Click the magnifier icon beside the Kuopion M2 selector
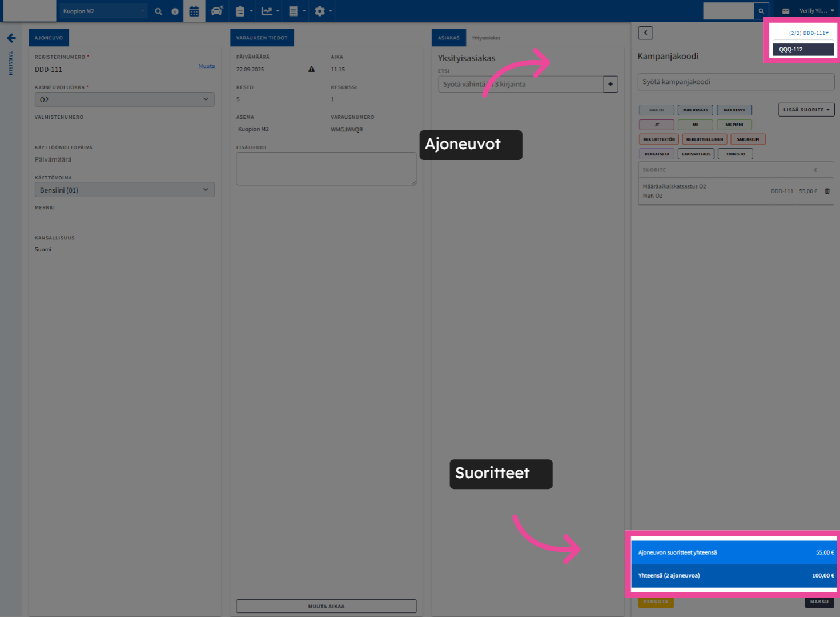The width and height of the screenshot is (840, 617). [x=158, y=11]
